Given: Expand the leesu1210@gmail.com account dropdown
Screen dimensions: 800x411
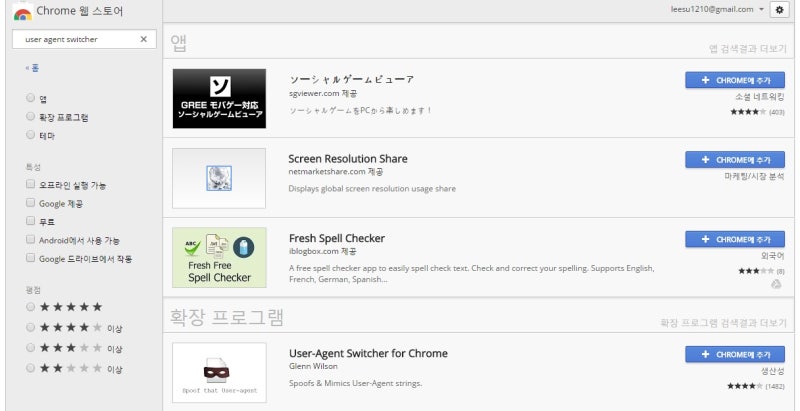Looking at the screenshot, I should click(717, 9).
